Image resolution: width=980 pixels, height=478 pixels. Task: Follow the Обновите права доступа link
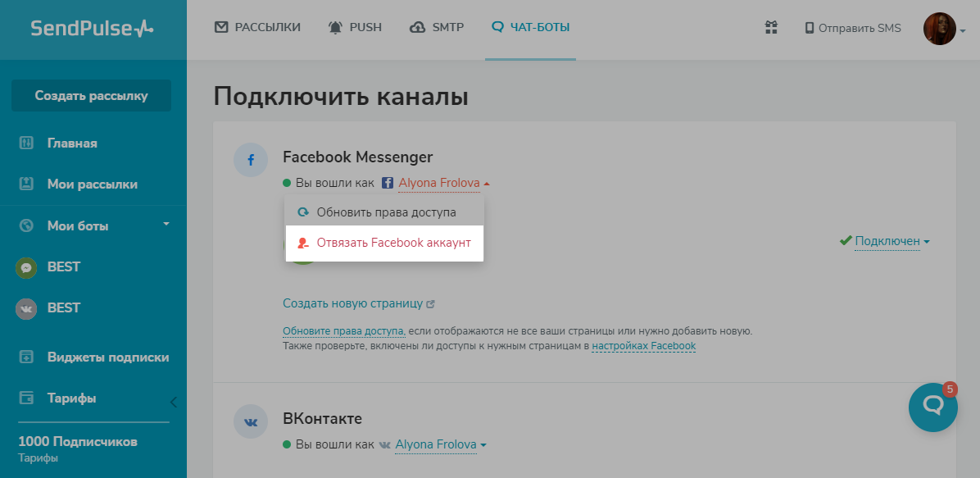(x=344, y=331)
